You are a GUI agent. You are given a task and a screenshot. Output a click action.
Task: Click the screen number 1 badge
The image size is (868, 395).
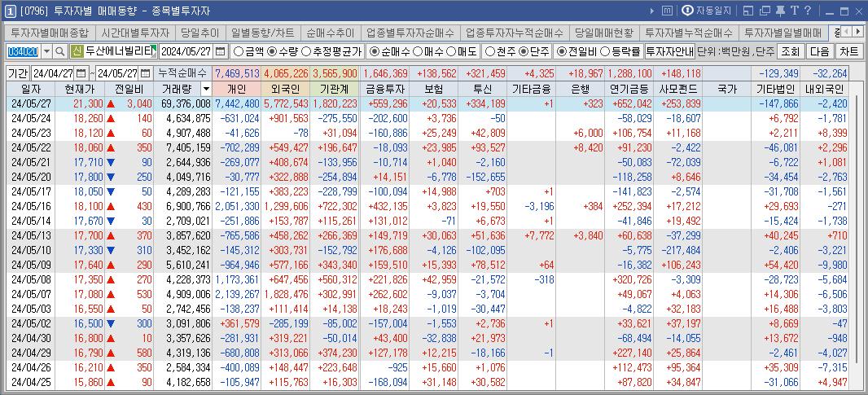[11, 11]
